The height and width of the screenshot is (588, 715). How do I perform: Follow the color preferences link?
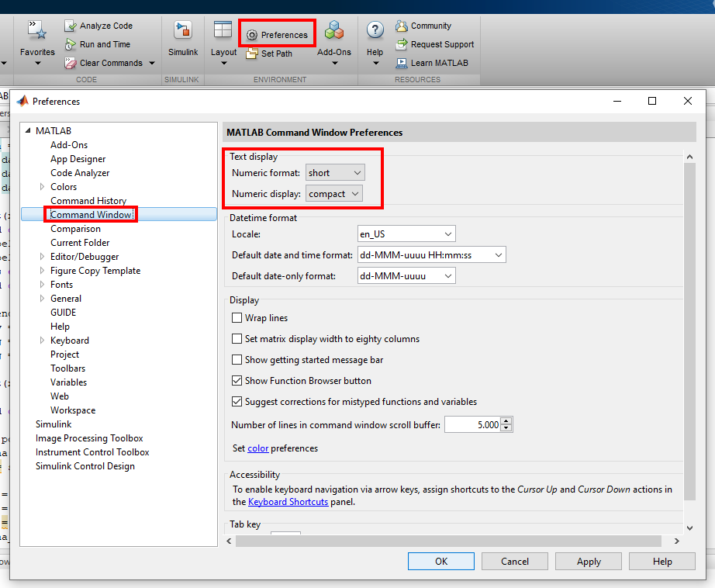(x=258, y=448)
